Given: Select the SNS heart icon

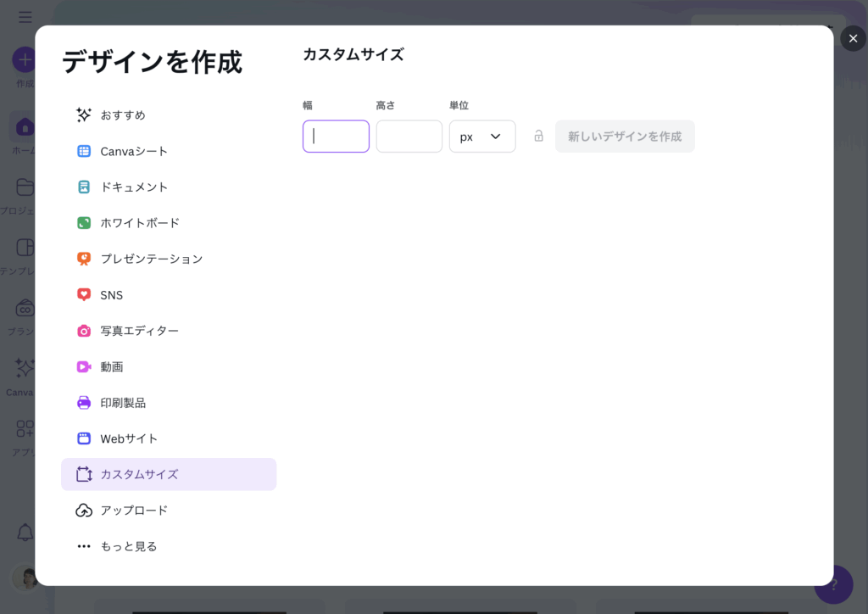Looking at the screenshot, I should click(84, 295).
